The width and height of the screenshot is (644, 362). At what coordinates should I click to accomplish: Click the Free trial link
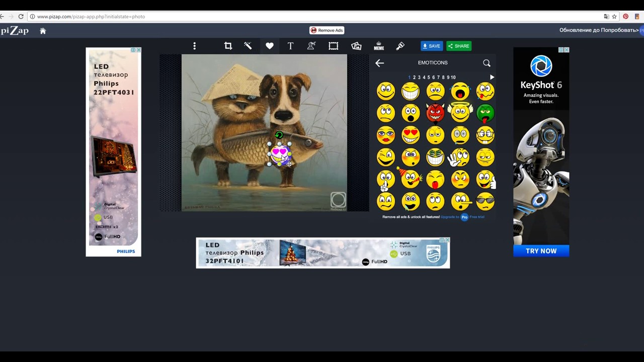[477, 217]
